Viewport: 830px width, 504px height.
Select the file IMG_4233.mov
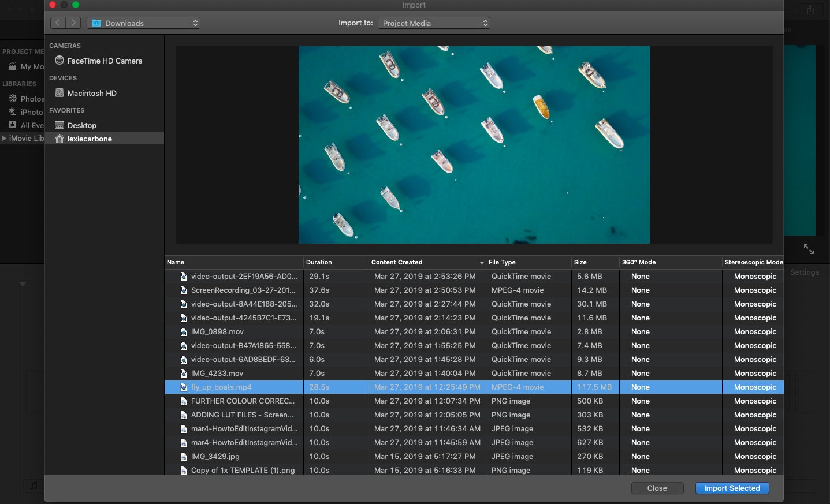tap(217, 374)
